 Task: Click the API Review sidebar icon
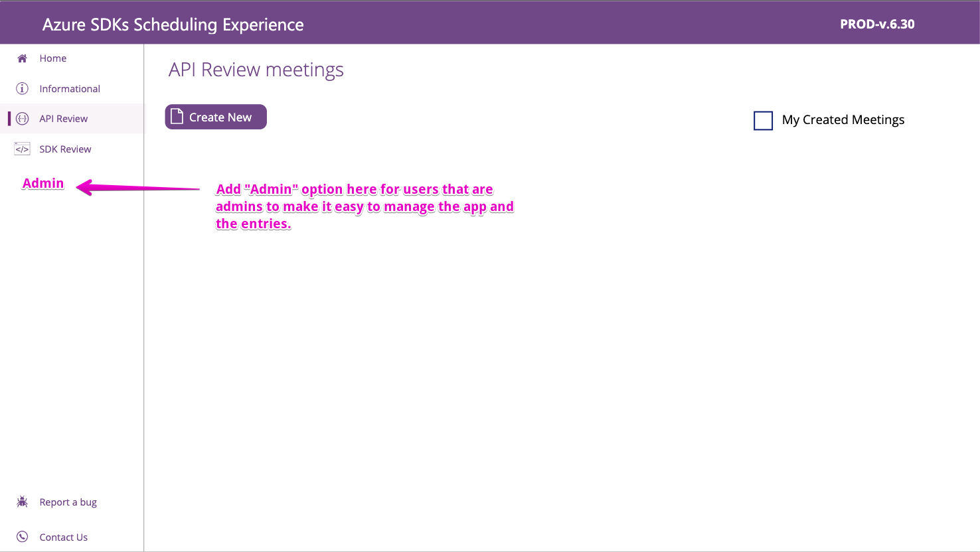point(22,119)
